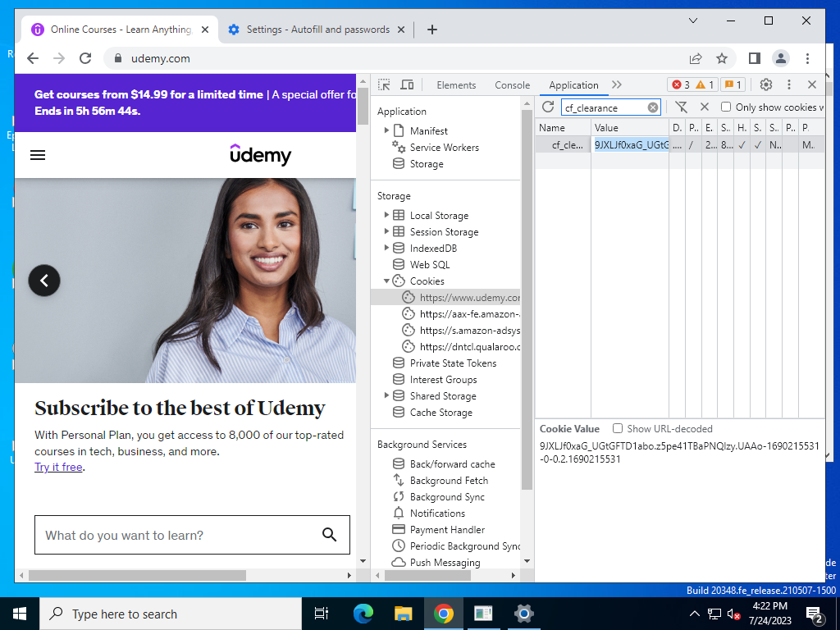Go back to previous page

click(33, 58)
